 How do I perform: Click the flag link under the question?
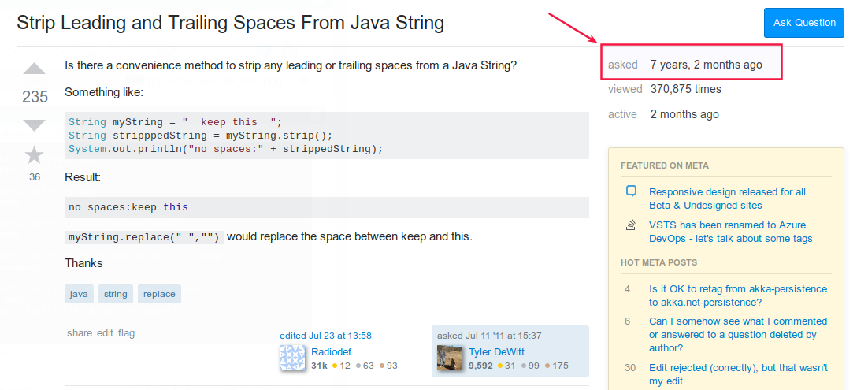(x=126, y=333)
